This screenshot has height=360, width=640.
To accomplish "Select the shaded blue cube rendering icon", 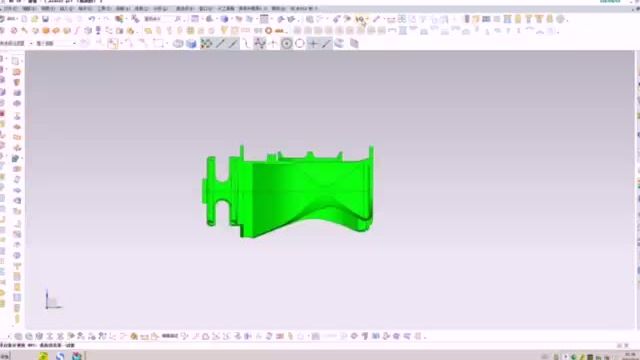I will [191, 43].
